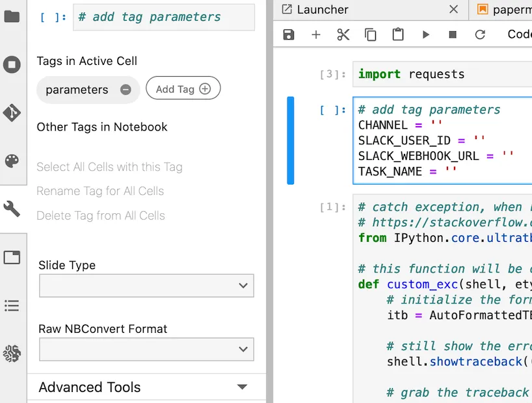Click the catch exception code cell
Image resolution: width=532 pixels, height=403 pixels.
coord(442,298)
